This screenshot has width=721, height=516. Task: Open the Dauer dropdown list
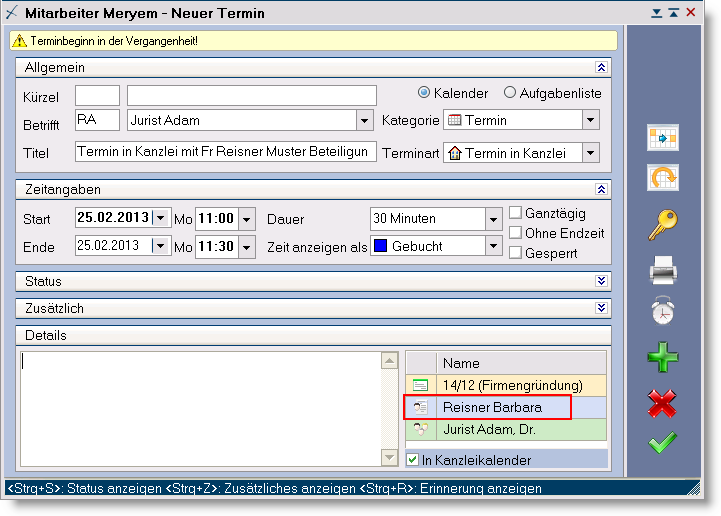(x=493, y=219)
